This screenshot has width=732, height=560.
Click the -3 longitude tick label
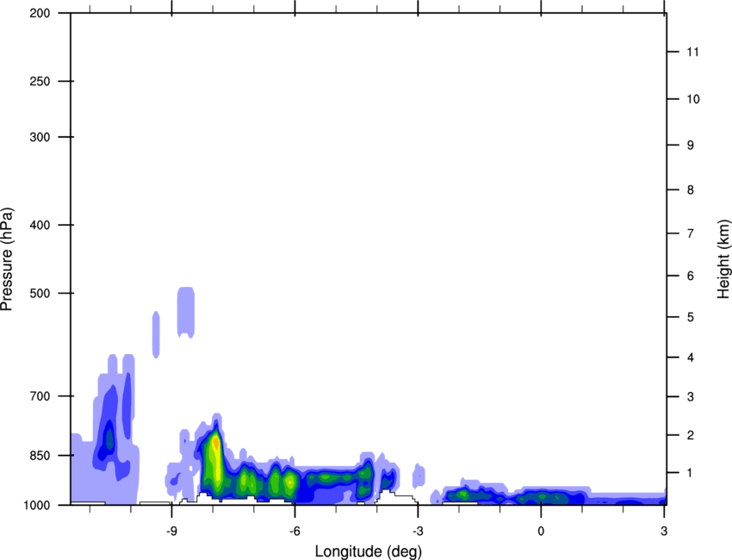(418, 531)
